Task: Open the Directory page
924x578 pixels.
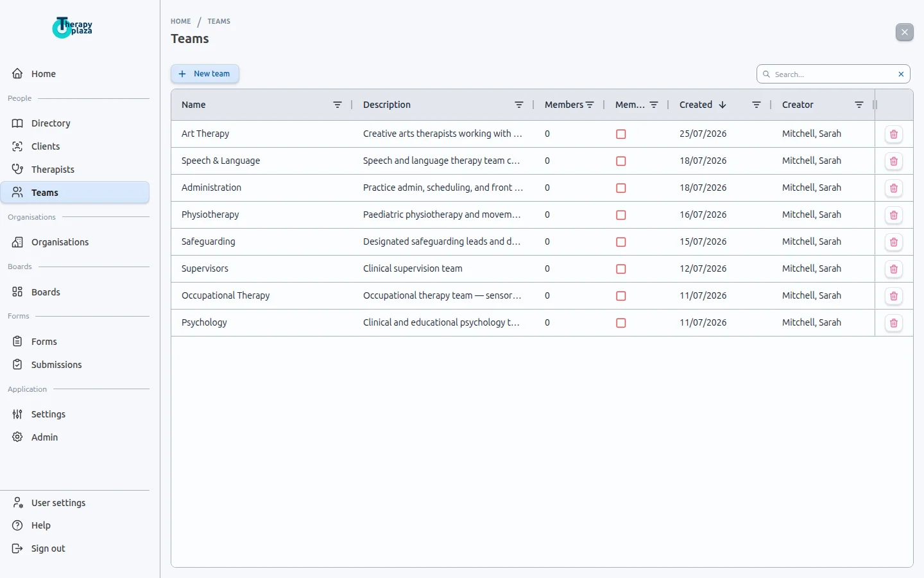Action: click(x=75, y=123)
